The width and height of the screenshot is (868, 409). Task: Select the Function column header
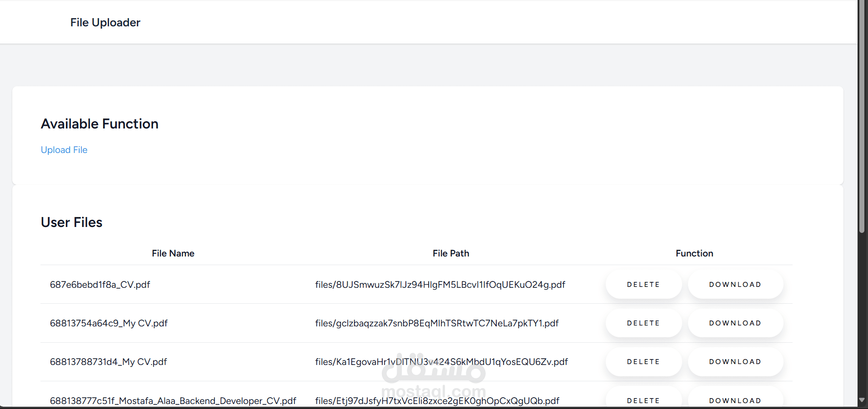pos(694,253)
